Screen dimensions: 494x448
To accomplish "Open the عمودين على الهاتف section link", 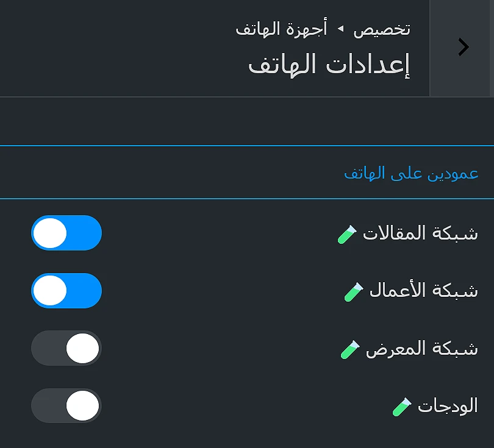I will pyautogui.click(x=410, y=173).
